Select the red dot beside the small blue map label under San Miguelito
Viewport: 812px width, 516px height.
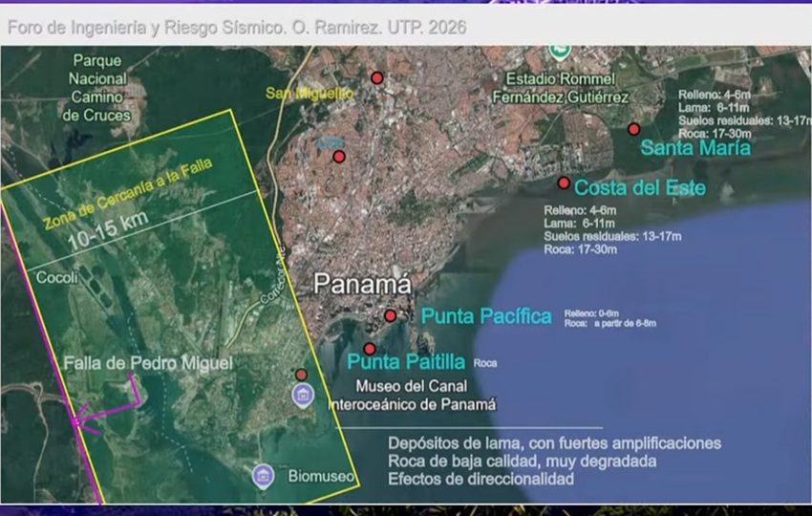339,157
